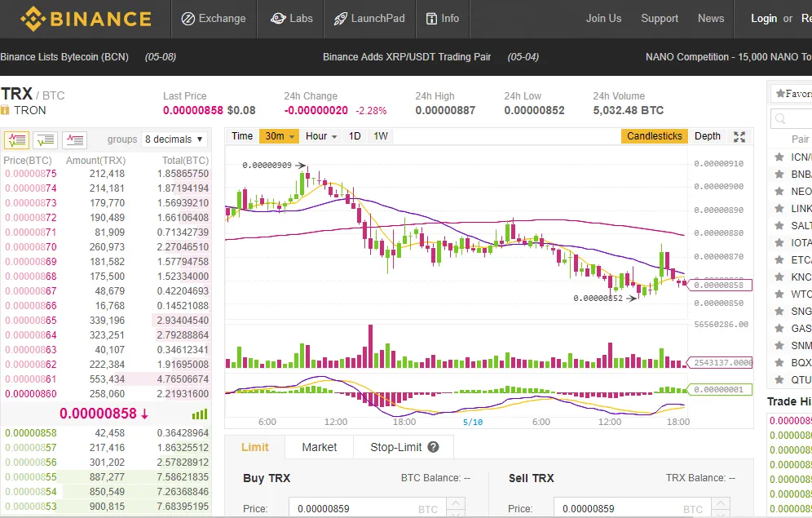The width and height of the screenshot is (812, 518).
Task: Toggle favorite star for IOTA pair
Action: click(779, 242)
